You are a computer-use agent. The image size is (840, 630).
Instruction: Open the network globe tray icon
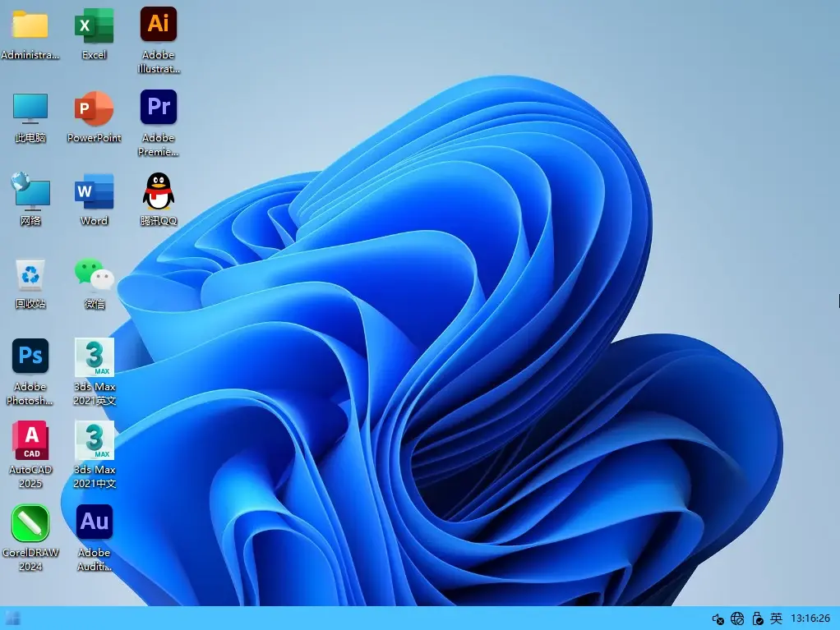(737, 619)
